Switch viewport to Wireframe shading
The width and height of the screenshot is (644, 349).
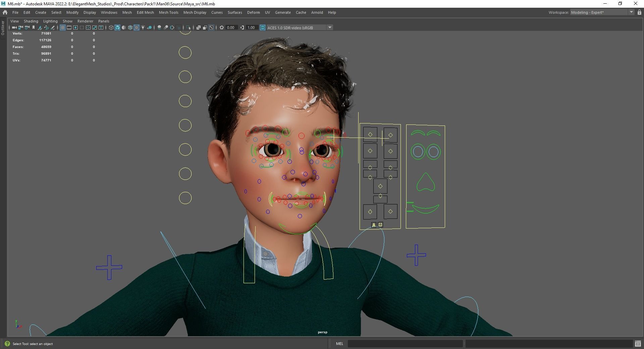click(x=111, y=28)
